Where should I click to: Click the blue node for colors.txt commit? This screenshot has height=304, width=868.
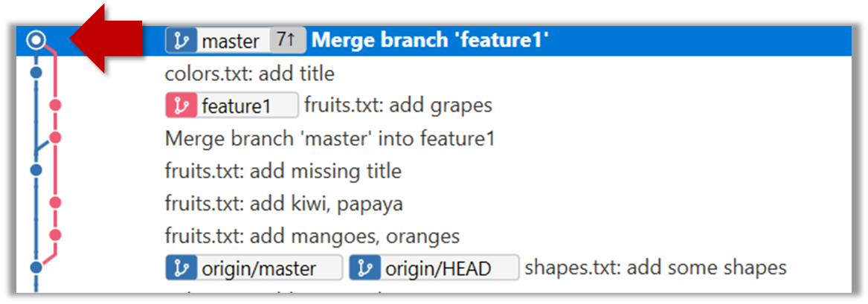click(x=35, y=73)
